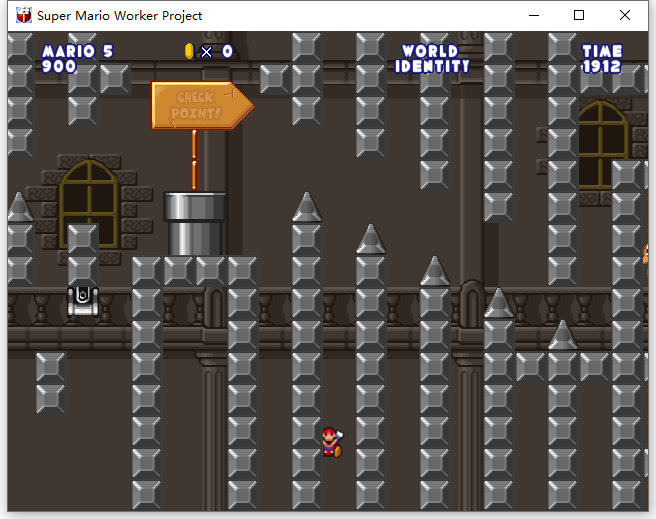Click the MARIO 5 lives label

coord(78,51)
